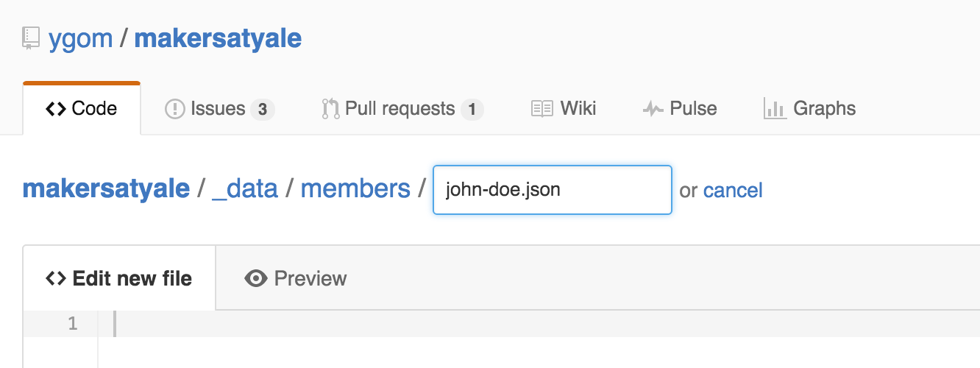Click the Issues exclamation circle icon
Viewport: 980px width, 368px height.
click(x=175, y=110)
